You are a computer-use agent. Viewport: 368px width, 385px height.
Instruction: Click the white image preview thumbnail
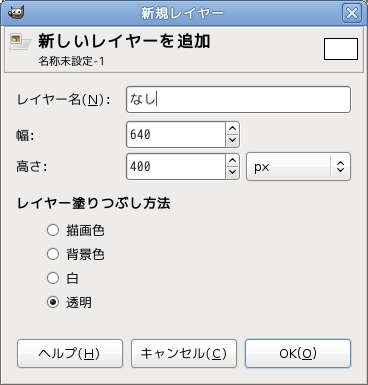[x=341, y=49]
